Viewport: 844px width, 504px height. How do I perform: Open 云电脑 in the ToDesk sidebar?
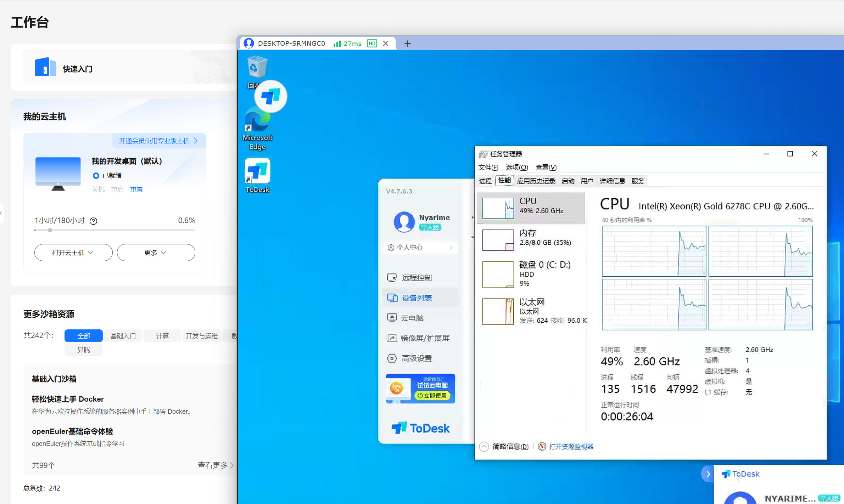412,318
